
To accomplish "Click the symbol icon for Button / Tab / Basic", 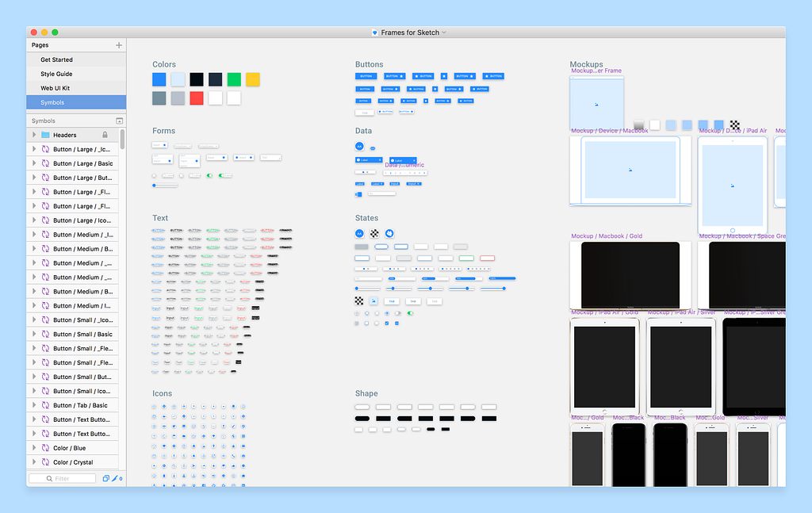I will 45,405.
